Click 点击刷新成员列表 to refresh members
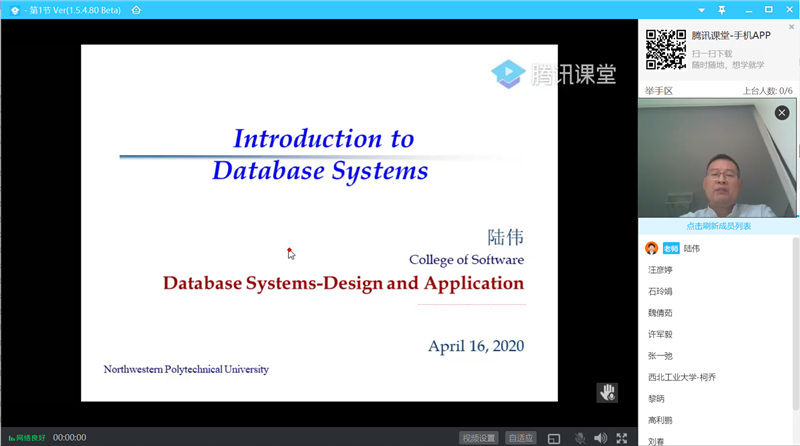Viewport: 800px width, 446px height. (718, 227)
